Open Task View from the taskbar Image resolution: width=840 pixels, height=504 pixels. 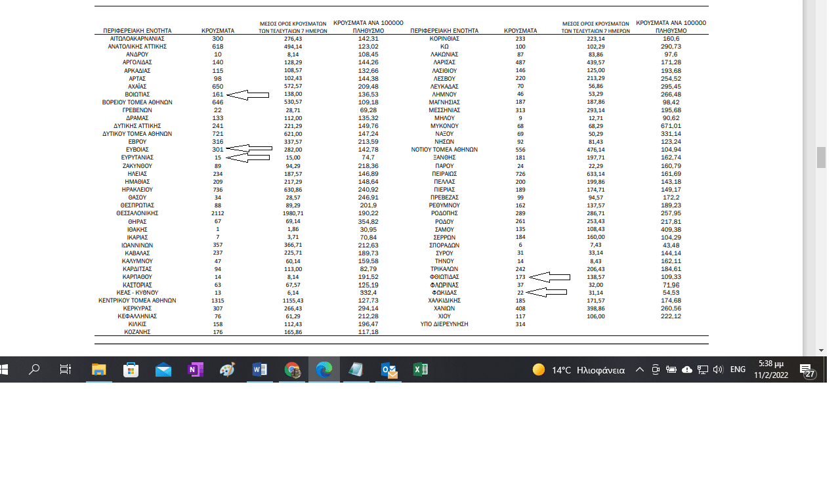point(66,370)
